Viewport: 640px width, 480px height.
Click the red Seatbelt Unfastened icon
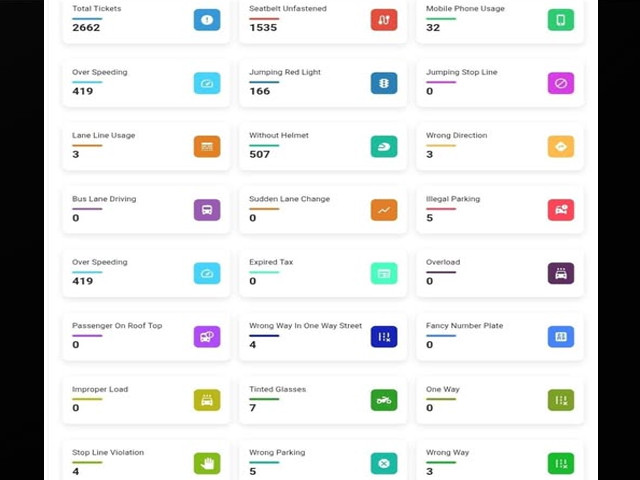click(384, 19)
